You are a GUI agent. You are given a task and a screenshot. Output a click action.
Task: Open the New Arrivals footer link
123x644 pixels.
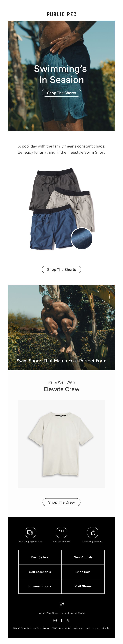(x=83, y=557)
